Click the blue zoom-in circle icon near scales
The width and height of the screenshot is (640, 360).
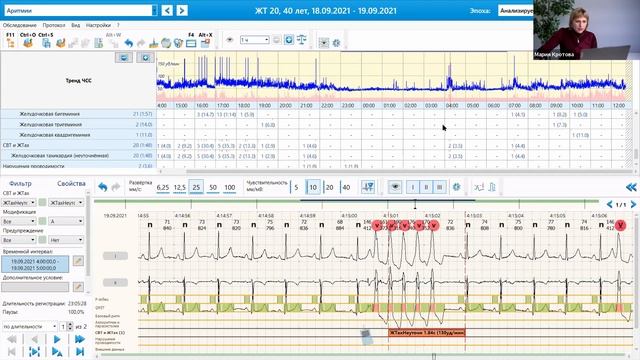click(289, 40)
